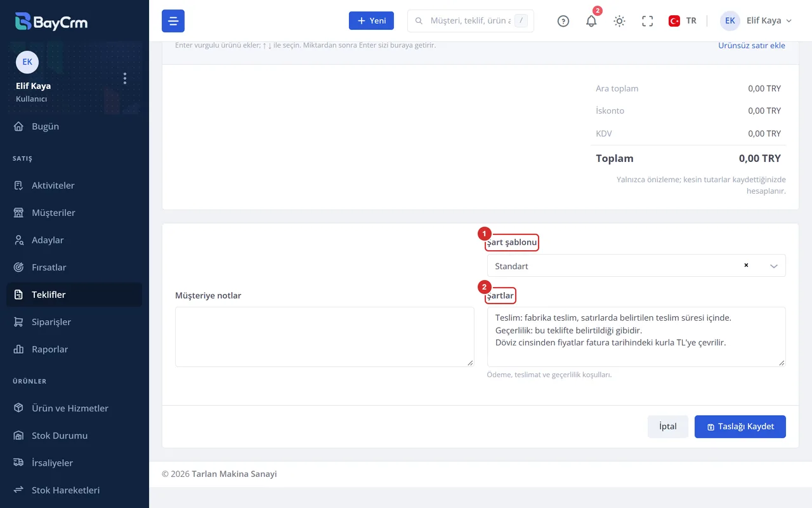Click into the Şartlar text area
The height and width of the screenshot is (508, 812).
(636, 337)
